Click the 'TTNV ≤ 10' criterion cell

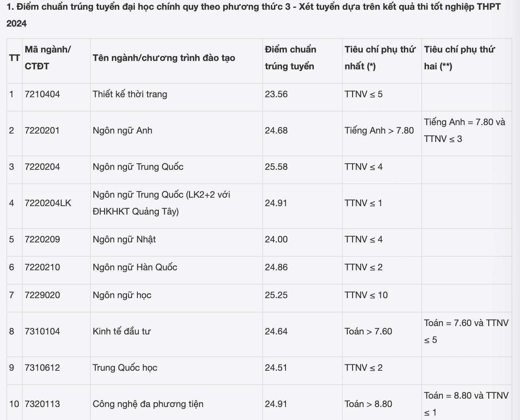[x=366, y=295]
